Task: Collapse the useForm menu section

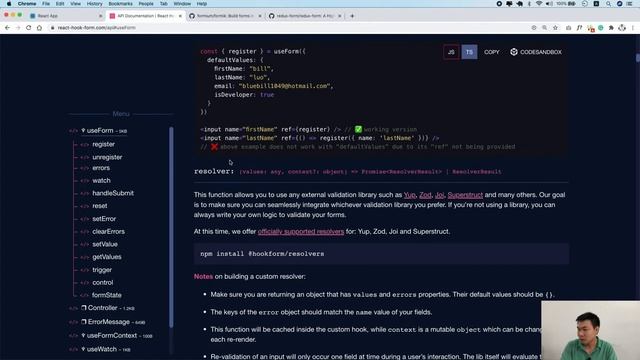Action: pos(104,131)
